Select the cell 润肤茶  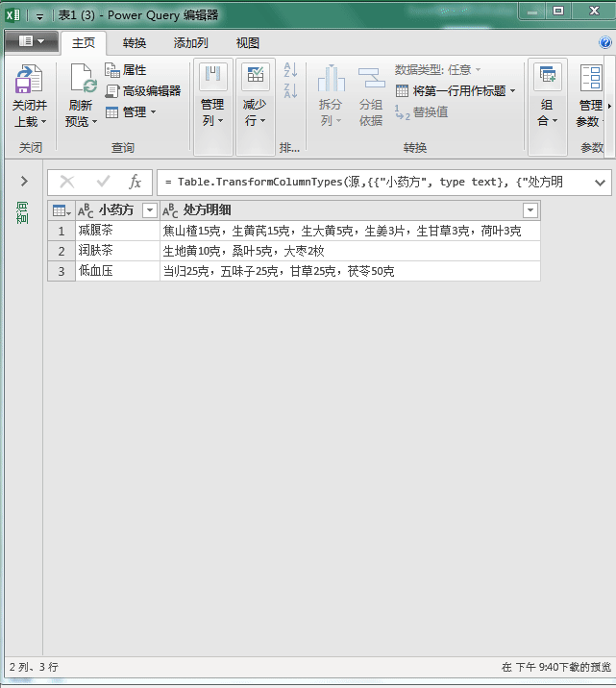[x=118, y=251]
